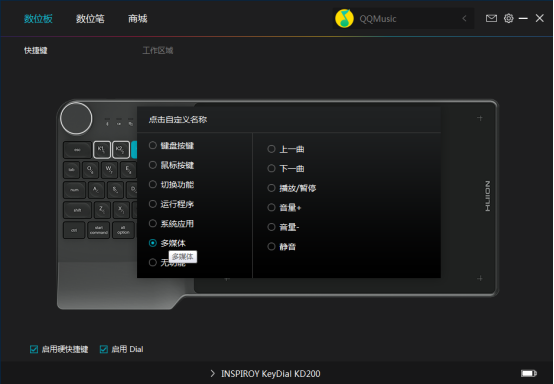Click the INSPIROY KeyDial KD200 device name
This screenshot has width=554, height=384.
271,373
